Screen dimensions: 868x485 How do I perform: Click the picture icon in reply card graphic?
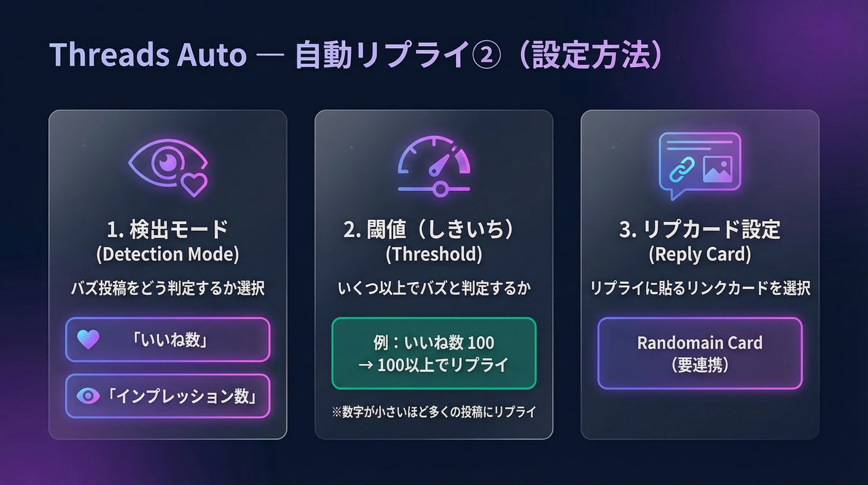[x=717, y=169]
